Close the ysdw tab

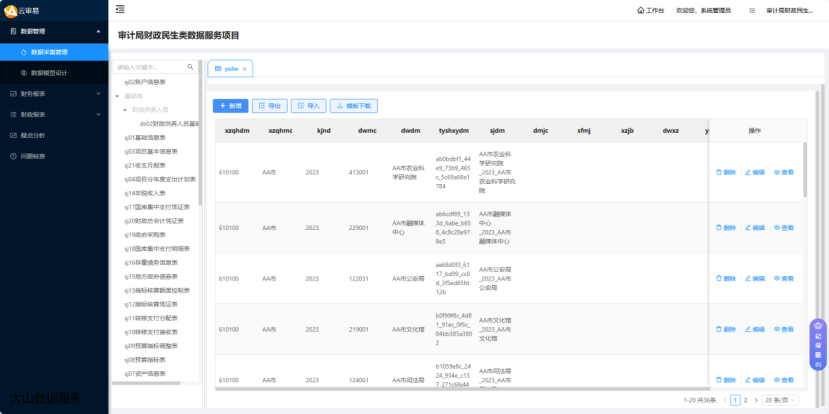[x=245, y=68]
